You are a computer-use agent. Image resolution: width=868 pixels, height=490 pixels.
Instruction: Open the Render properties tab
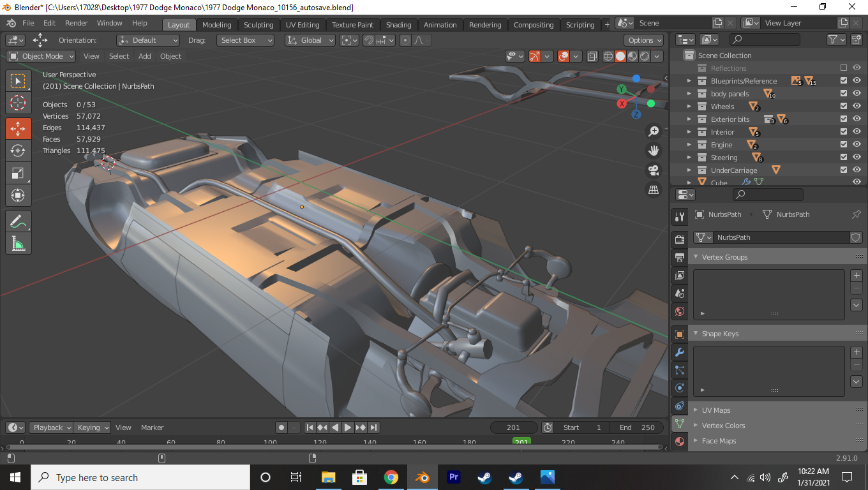(x=680, y=239)
